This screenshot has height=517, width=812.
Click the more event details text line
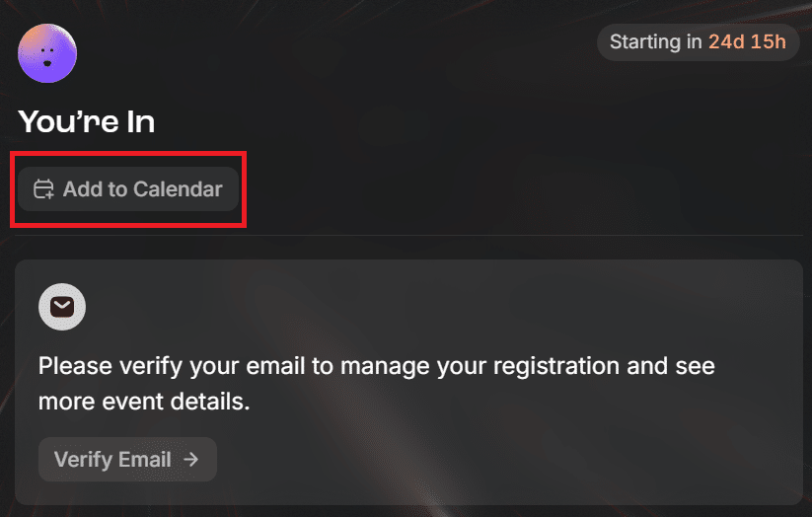click(144, 402)
